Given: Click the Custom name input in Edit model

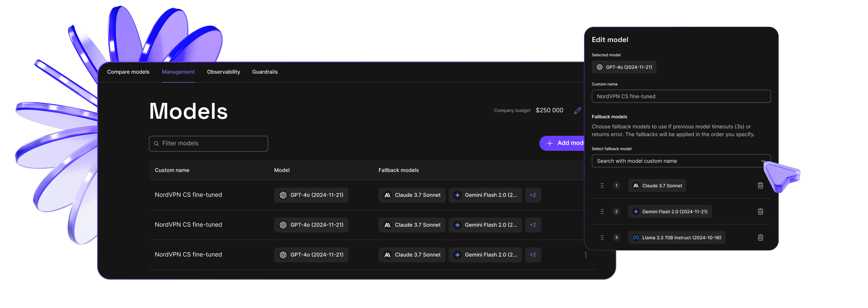Looking at the screenshot, I should 681,96.
